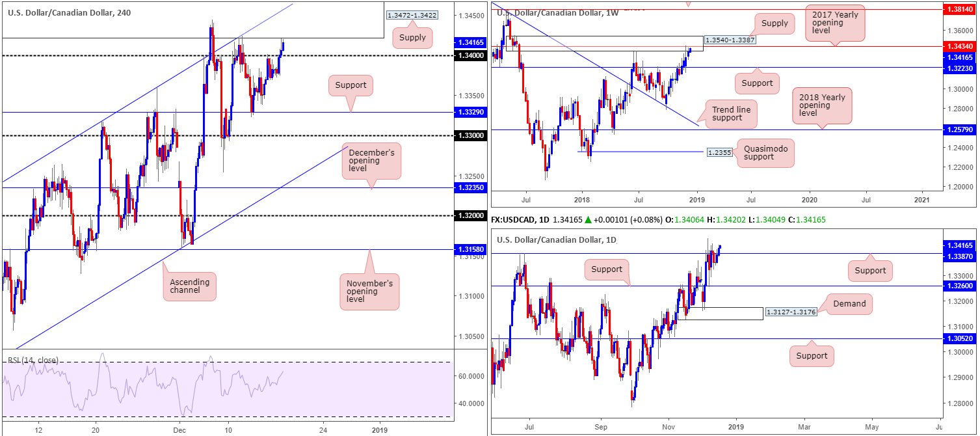Select the 1.33870 daily support price tag
This screenshot has width=980, height=436.
pyautogui.click(x=959, y=257)
